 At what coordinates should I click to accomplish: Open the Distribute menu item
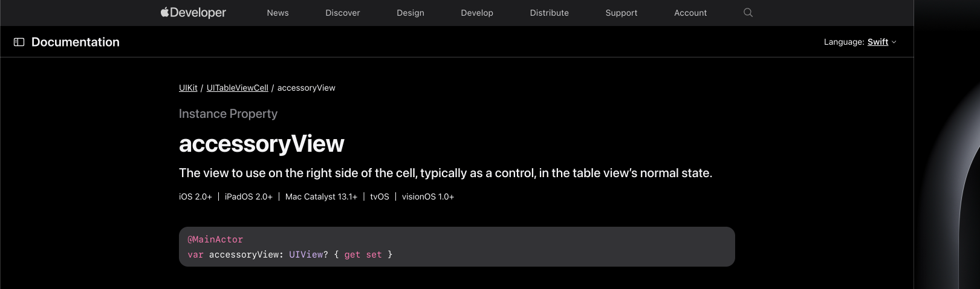549,13
